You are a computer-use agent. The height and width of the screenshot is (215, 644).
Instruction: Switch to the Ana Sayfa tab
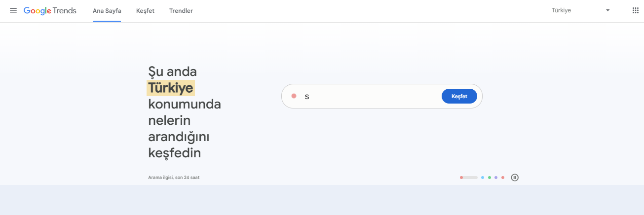(107, 10)
